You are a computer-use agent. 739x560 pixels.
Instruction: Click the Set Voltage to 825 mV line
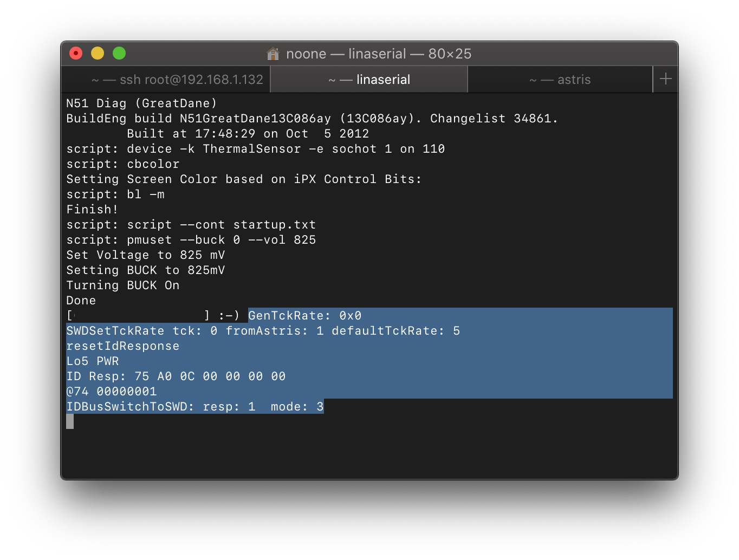pos(146,255)
